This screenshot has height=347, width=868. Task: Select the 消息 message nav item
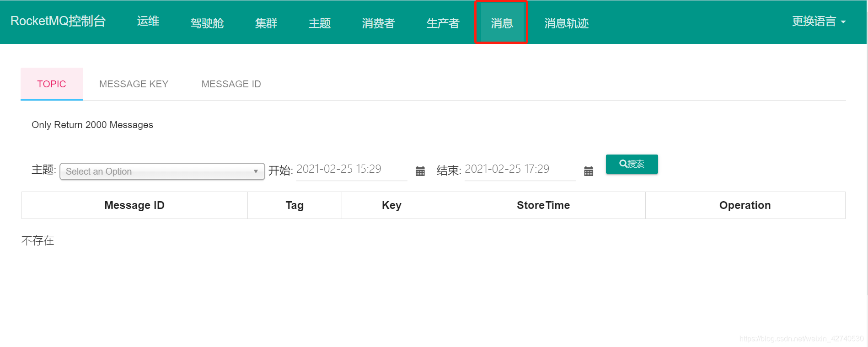pos(502,23)
